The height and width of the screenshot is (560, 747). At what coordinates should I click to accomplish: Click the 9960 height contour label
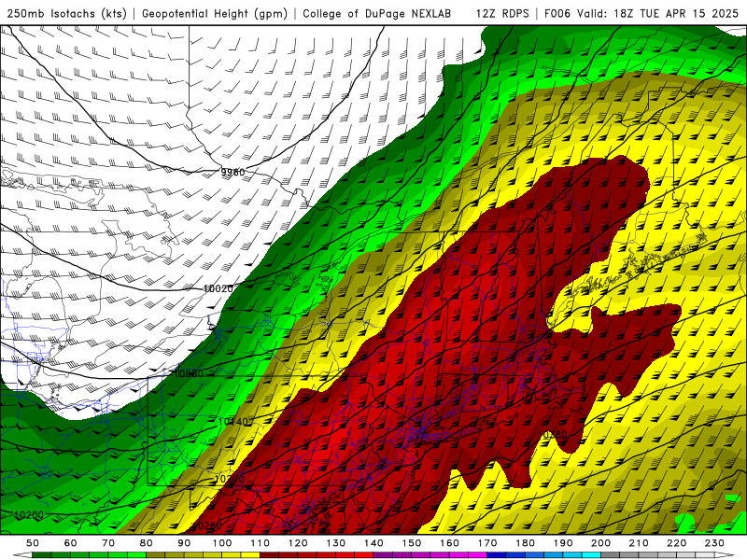click(233, 172)
